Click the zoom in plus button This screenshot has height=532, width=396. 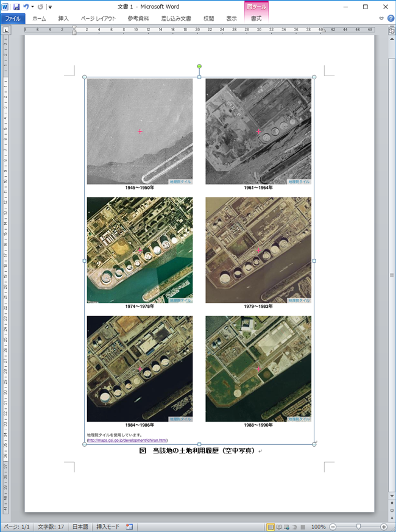pos(384,527)
